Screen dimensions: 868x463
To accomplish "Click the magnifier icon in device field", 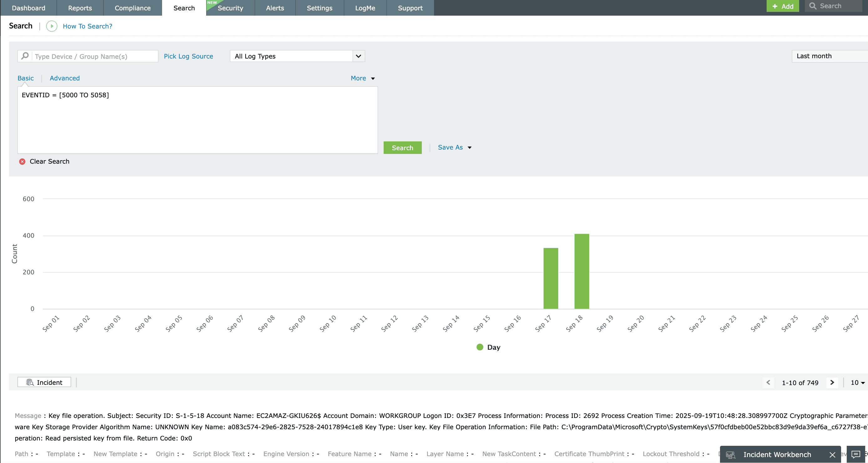I will (x=25, y=56).
